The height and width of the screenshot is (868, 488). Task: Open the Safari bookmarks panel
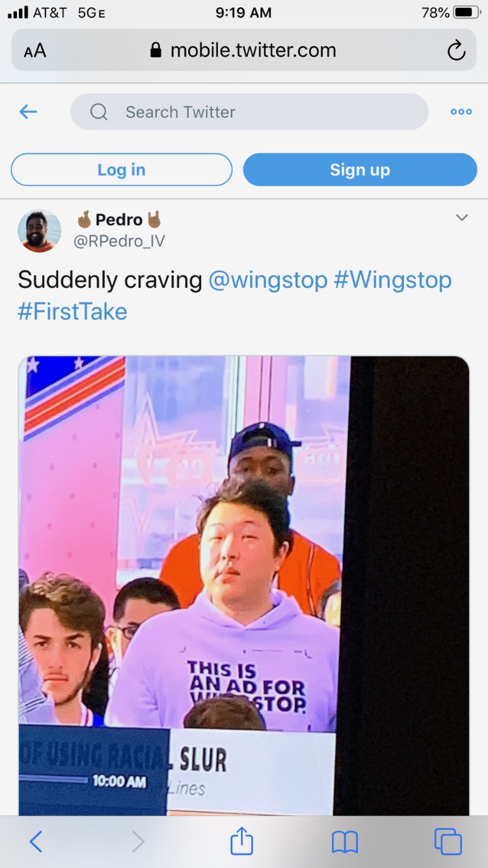[x=346, y=841]
